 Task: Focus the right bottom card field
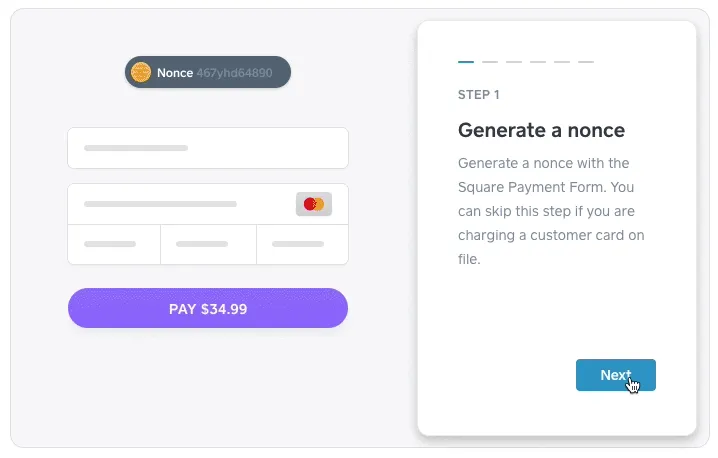click(x=302, y=244)
